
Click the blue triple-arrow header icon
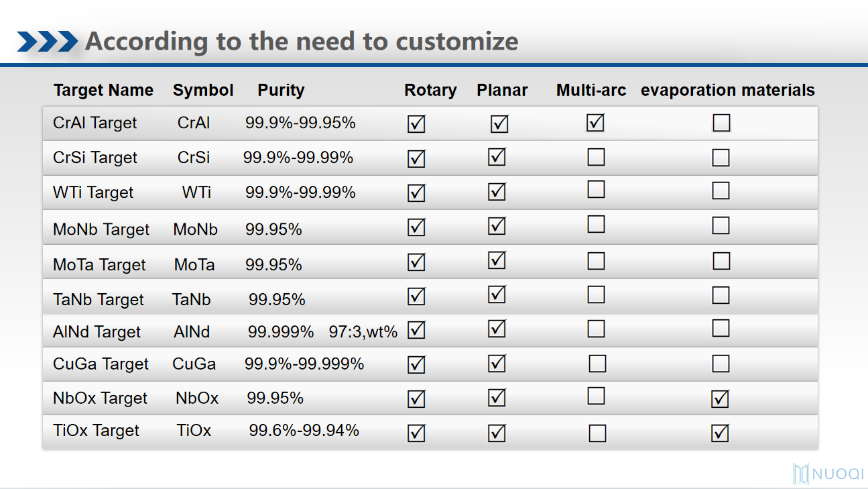(48, 42)
